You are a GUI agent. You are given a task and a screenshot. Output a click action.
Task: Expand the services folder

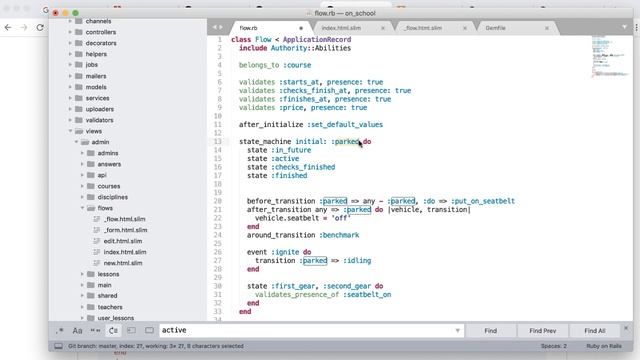pos(70,98)
